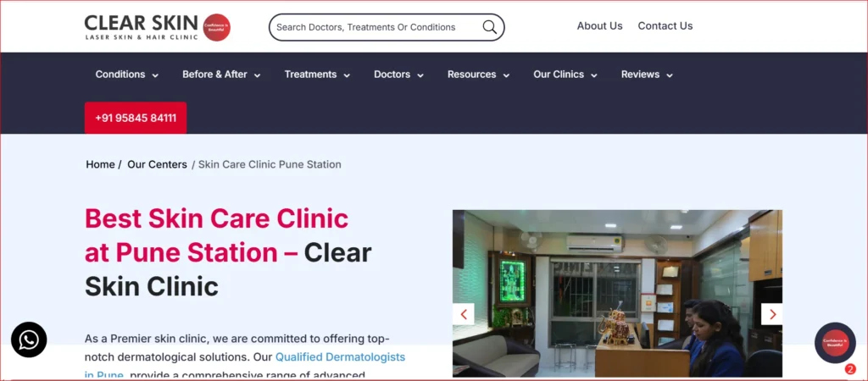Expand the chevron beside Treatments
Screen dimensions: 868x381
coord(347,75)
